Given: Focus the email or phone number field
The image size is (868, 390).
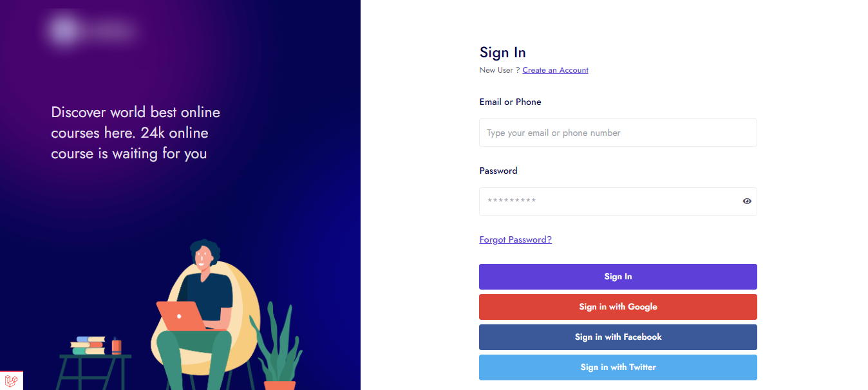Looking at the screenshot, I should 618,133.
